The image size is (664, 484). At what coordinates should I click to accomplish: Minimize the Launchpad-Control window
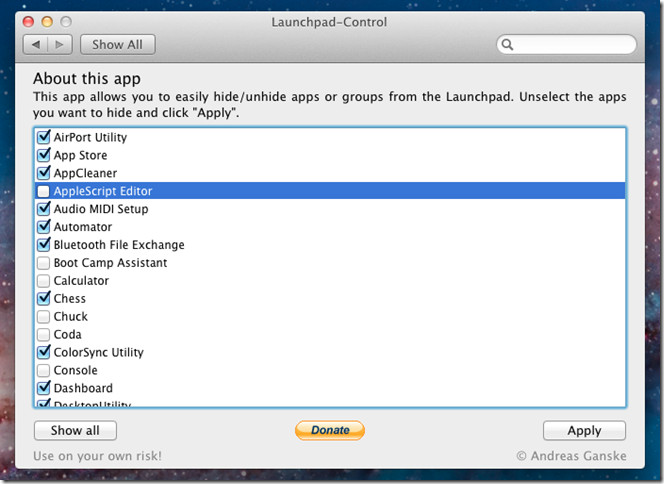click(47, 22)
